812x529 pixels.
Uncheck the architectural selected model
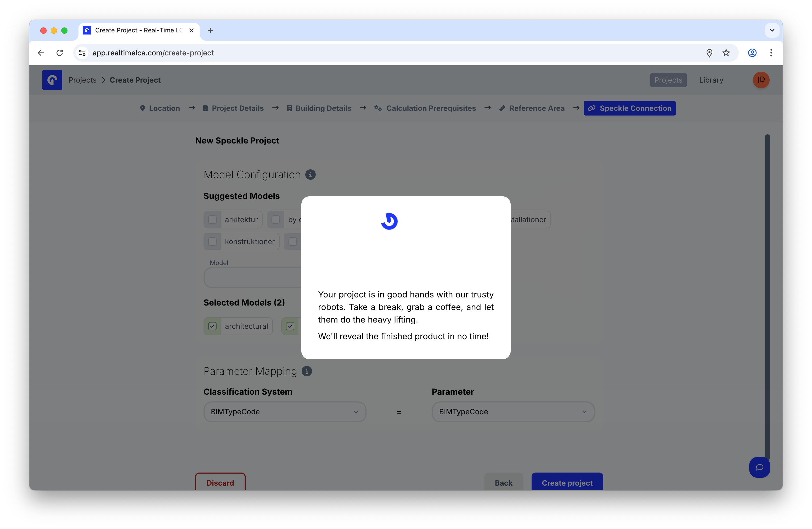tap(212, 326)
